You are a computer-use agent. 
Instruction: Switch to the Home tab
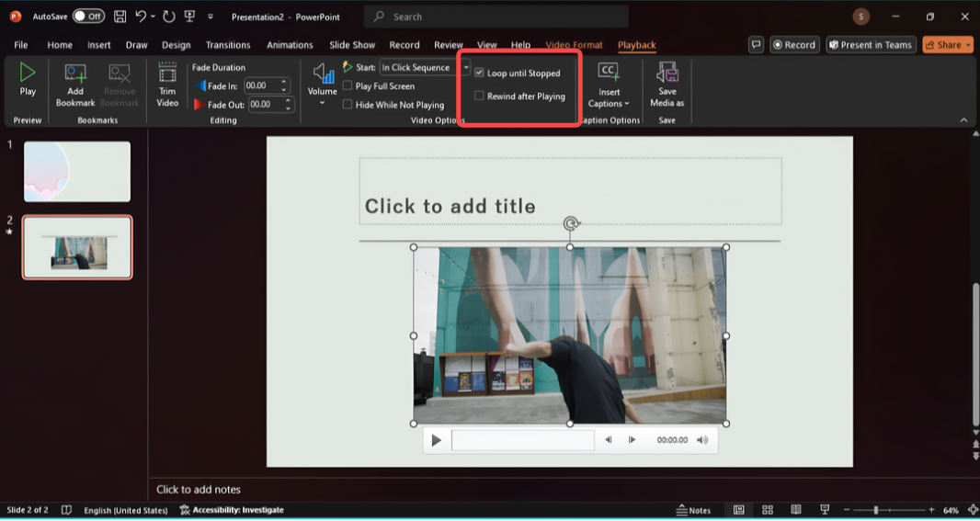60,45
